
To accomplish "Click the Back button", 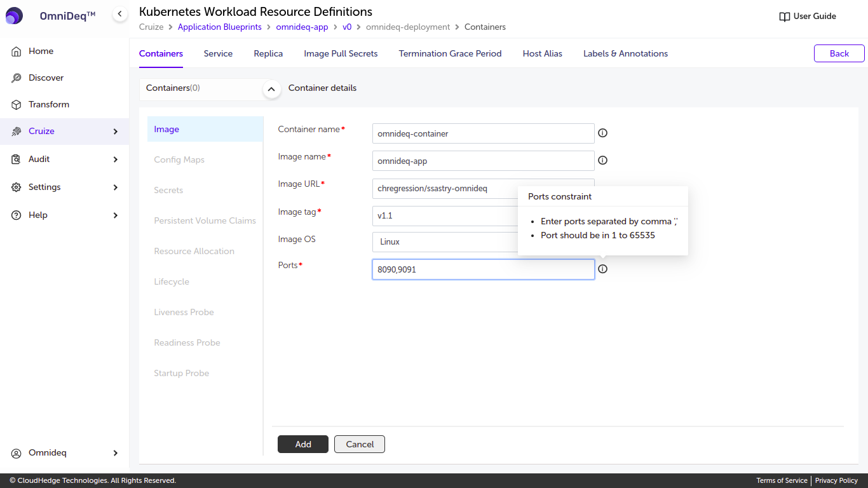I will (x=839, y=53).
